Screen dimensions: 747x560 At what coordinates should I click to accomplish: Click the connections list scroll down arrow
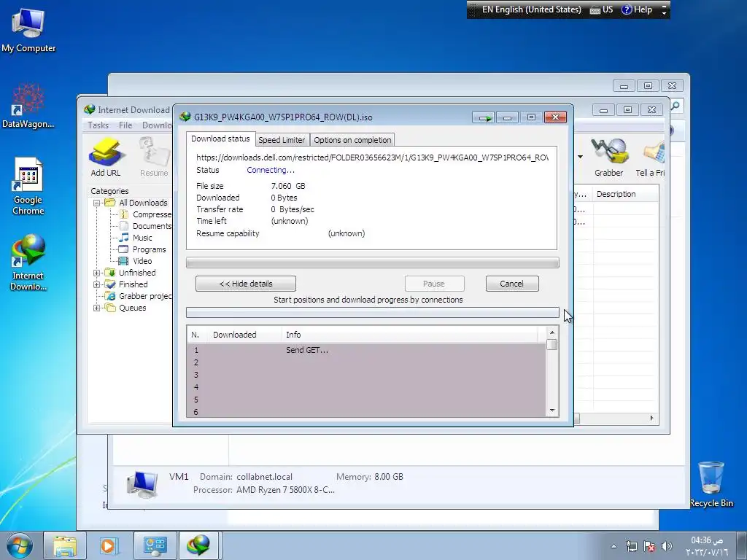pyautogui.click(x=552, y=411)
